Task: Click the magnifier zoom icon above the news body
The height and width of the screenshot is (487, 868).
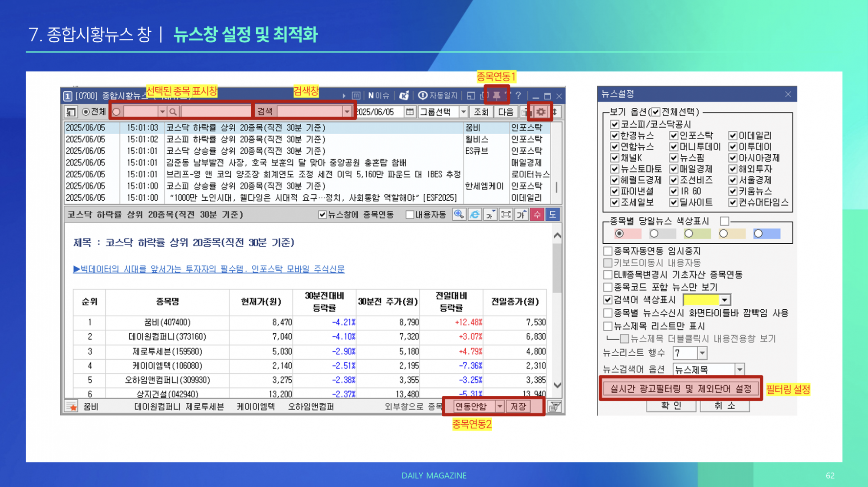Action: click(x=459, y=214)
